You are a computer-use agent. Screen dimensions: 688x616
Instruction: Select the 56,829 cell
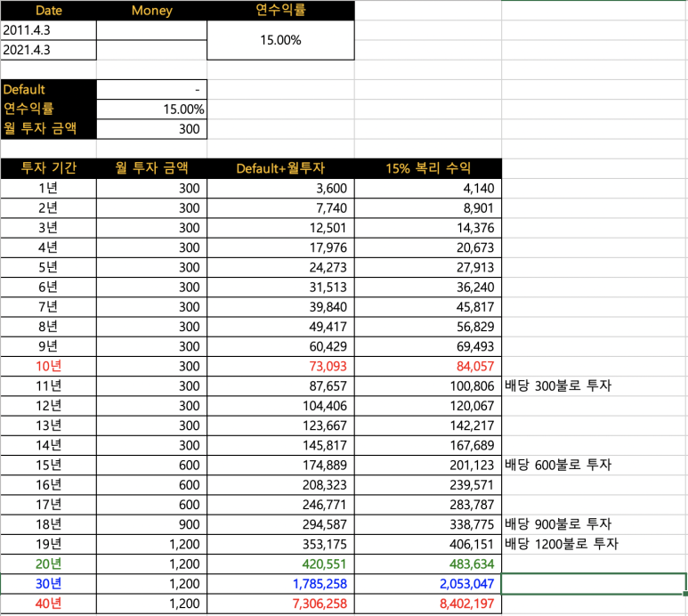428,327
